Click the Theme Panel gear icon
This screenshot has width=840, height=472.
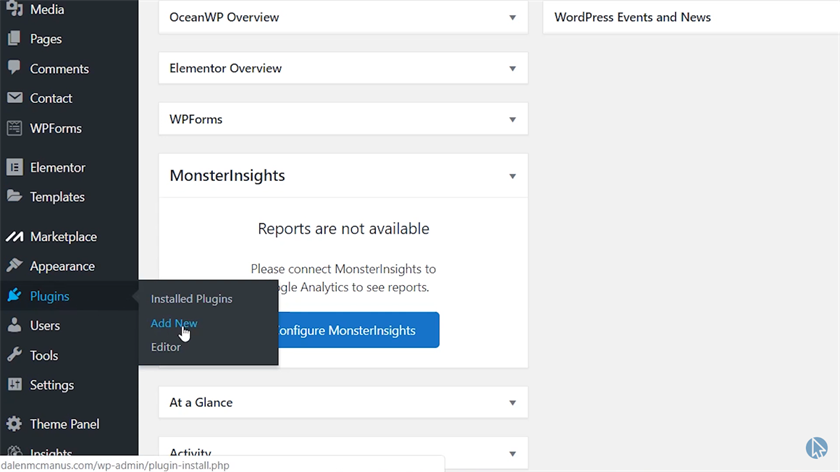[x=14, y=424]
